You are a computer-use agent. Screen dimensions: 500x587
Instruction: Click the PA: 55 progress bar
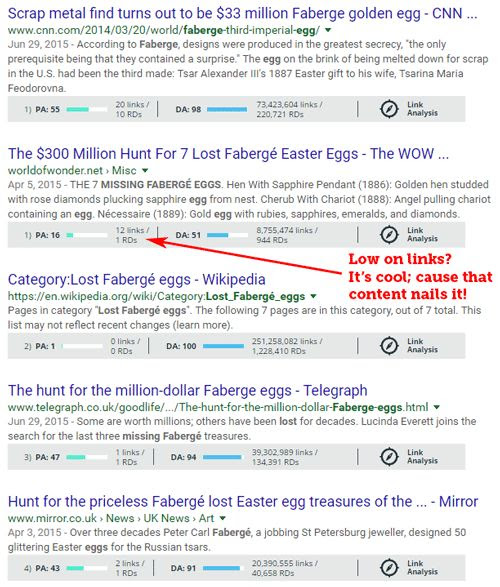87,109
